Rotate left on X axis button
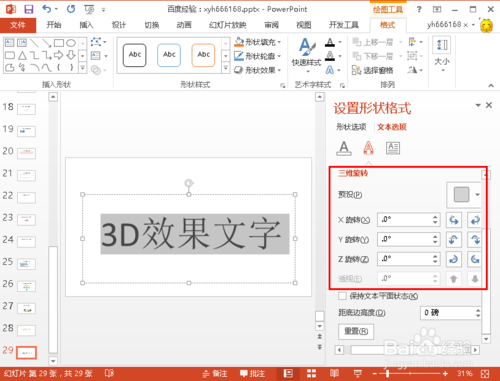Screen dimensions: 500x381 coord(454,220)
